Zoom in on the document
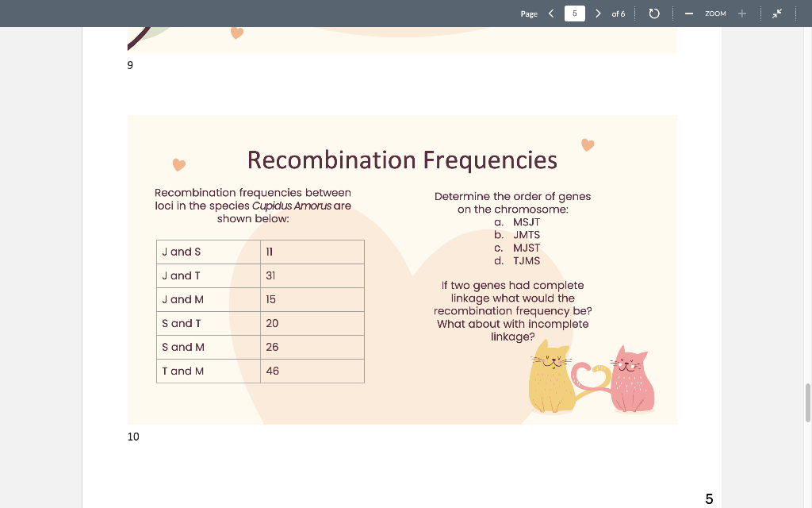 click(x=741, y=13)
